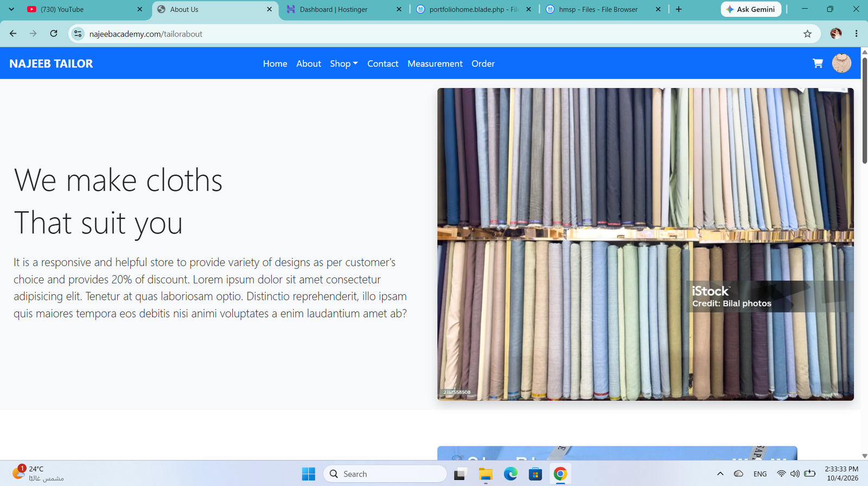
Task: Open the clock and date flyout
Action: [842, 474]
